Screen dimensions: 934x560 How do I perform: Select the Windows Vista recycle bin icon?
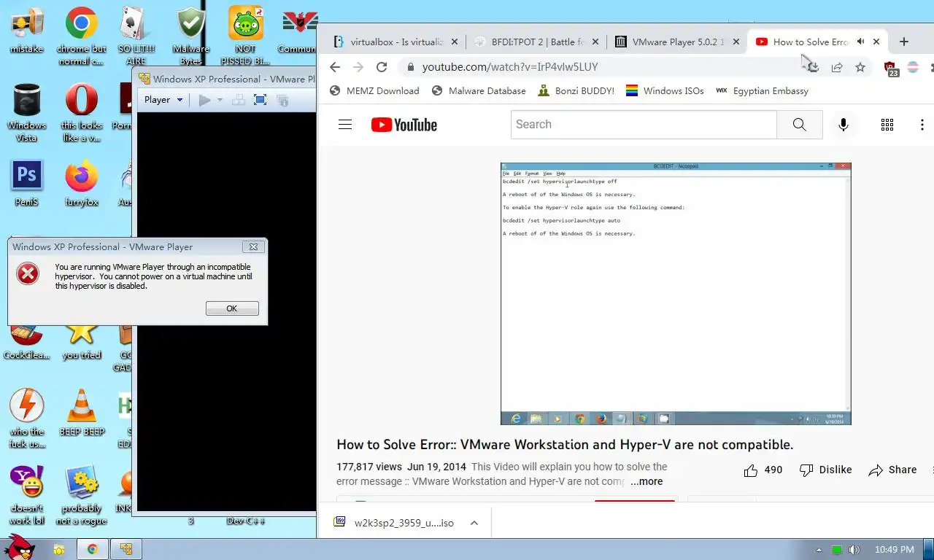[x=27, y=113]
